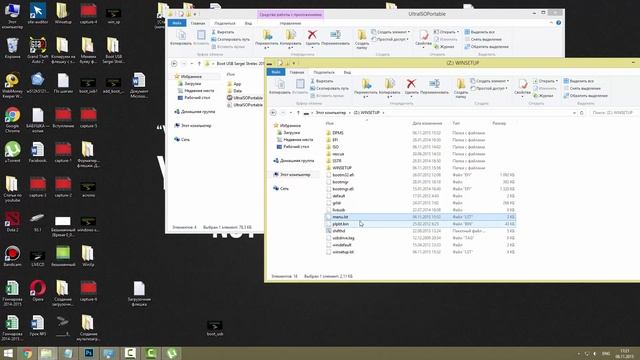Click Copy icon in UltraISOPortable window ribbon
640x360 pixels.
click(x=181, y=35)
